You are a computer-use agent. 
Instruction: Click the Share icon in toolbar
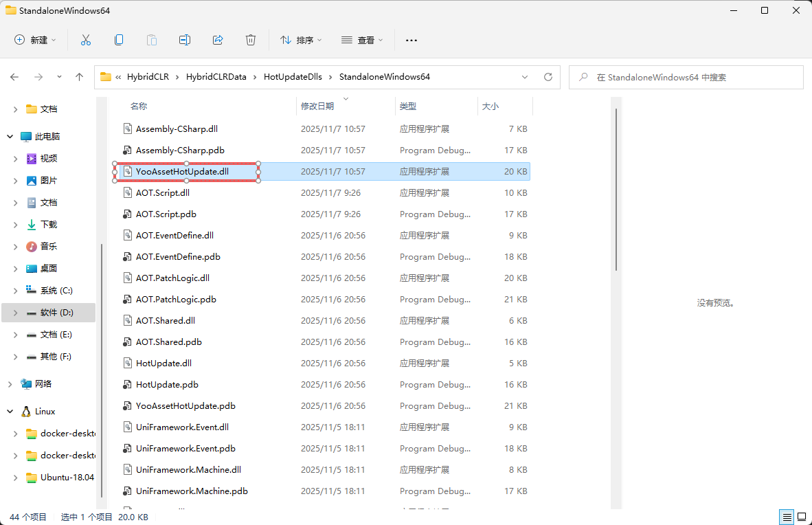tap(218, 40)
